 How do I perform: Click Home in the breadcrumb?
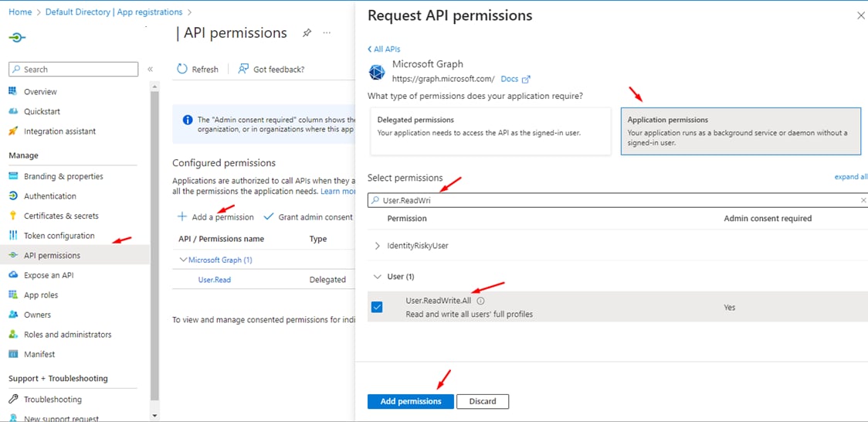(21, 12)
